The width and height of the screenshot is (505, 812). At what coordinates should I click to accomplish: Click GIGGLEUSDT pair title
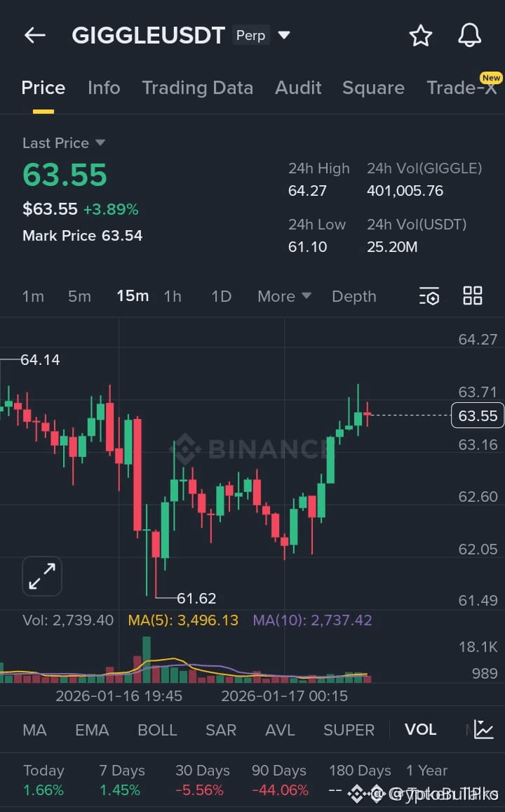coord(149,35)
